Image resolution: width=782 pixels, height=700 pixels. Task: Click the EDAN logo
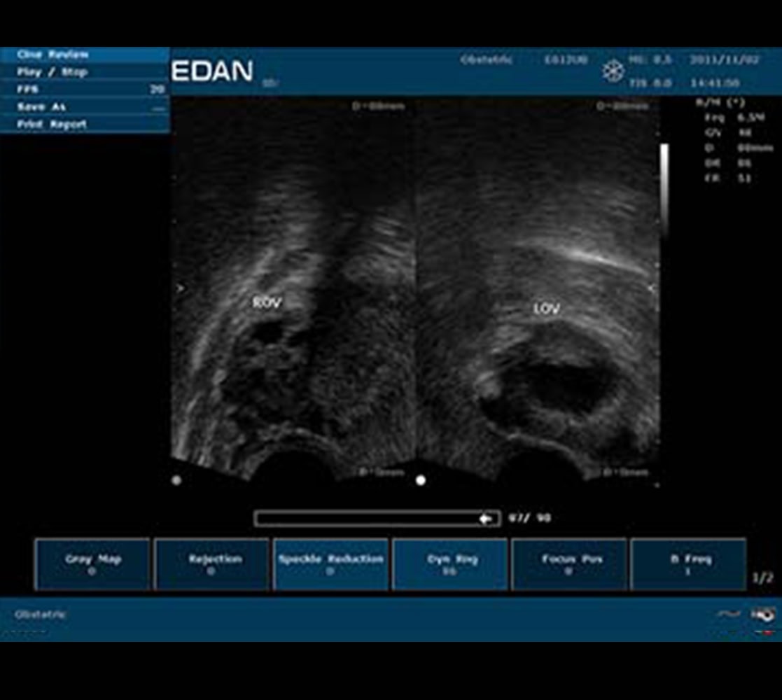pyautogui.click(x=211, y=71)
